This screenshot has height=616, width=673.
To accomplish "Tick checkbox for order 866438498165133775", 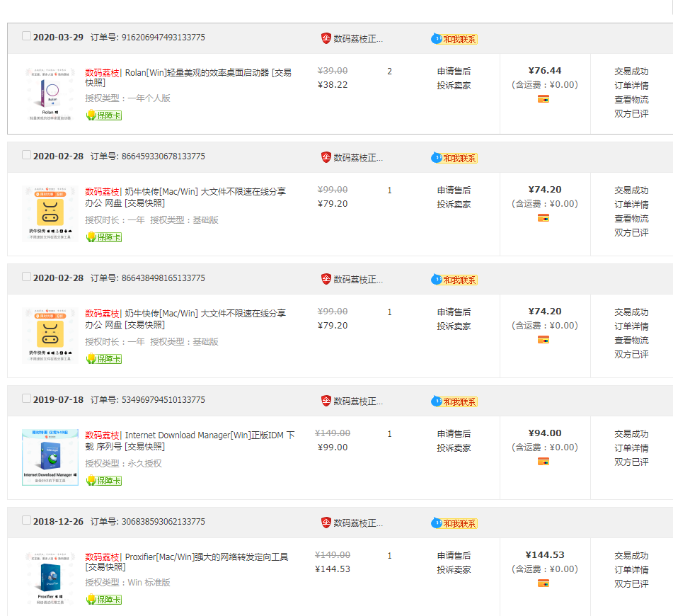I will (x=26, y=277).
